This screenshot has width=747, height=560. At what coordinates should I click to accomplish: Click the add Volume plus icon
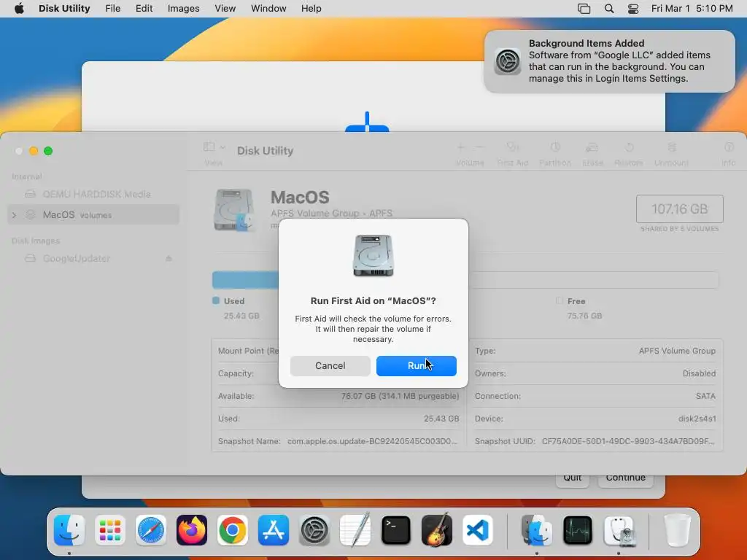(460, 147)
